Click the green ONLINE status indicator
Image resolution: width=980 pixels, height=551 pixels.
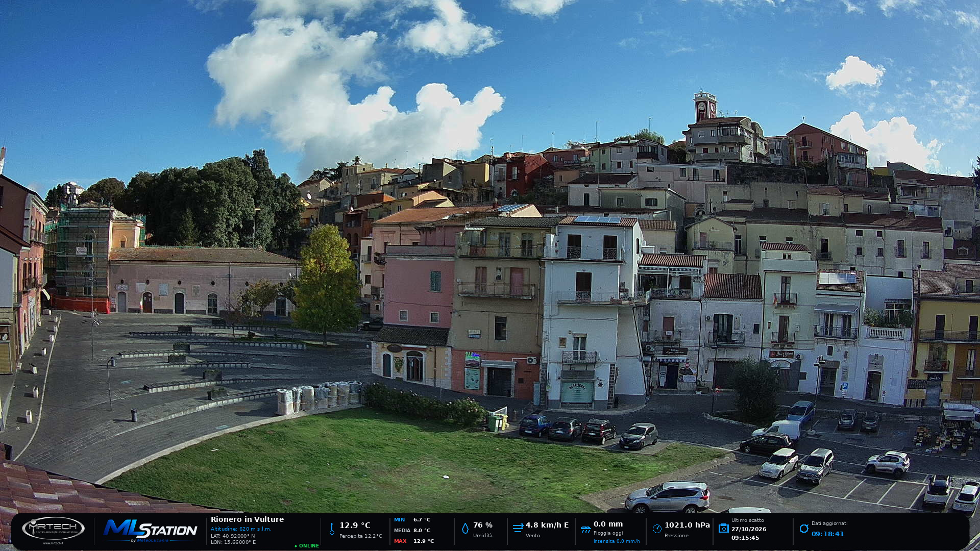point(307,546)
